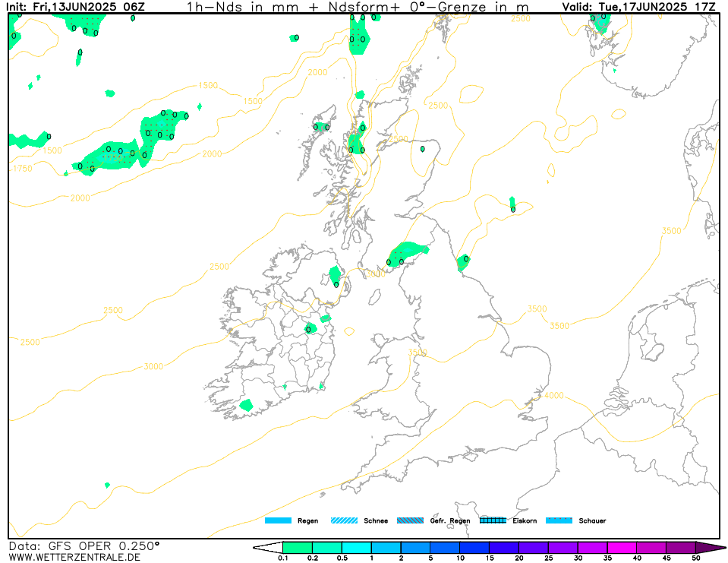Click the '50' color scale label
Image resolution: width=728 pixels, height=563 pixels.
(x=696, y=558)
